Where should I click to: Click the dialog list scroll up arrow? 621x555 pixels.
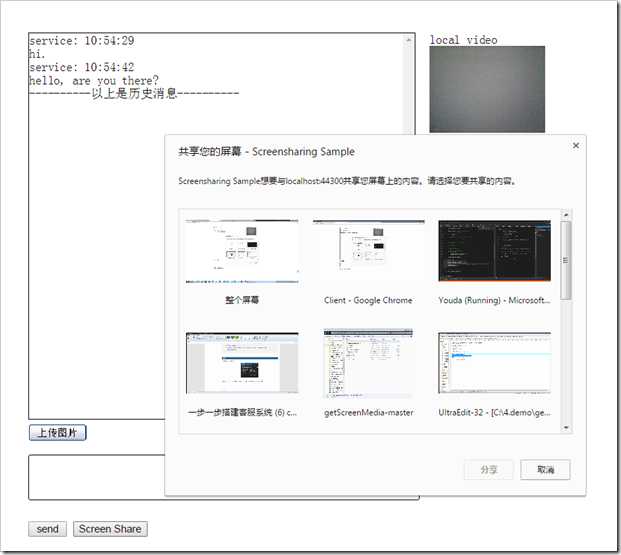(566, 215)
